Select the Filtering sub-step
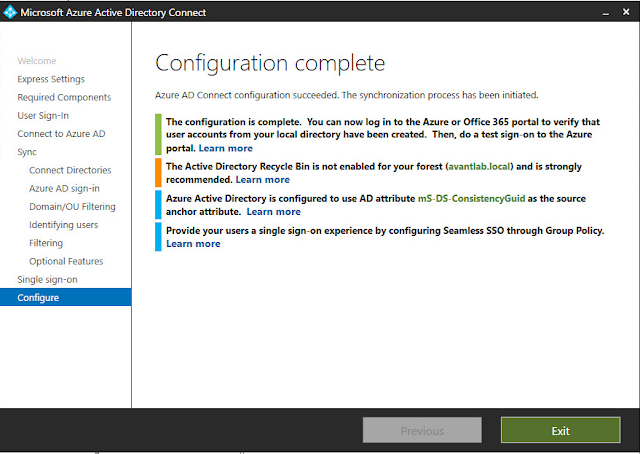Screen dimensions: 640x454 [x=46, y=243]
